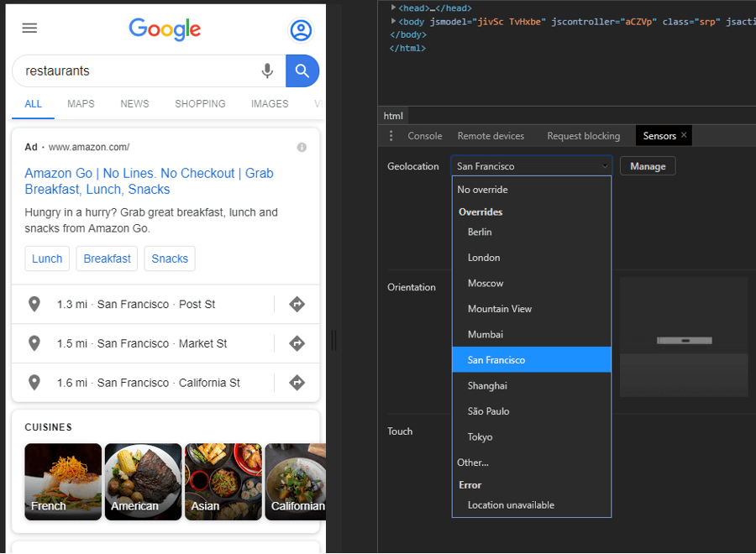The height and width of the screenshot is (554, 756).
Task: Start voice search with the microphone icon
Action: tap(267, 71)
